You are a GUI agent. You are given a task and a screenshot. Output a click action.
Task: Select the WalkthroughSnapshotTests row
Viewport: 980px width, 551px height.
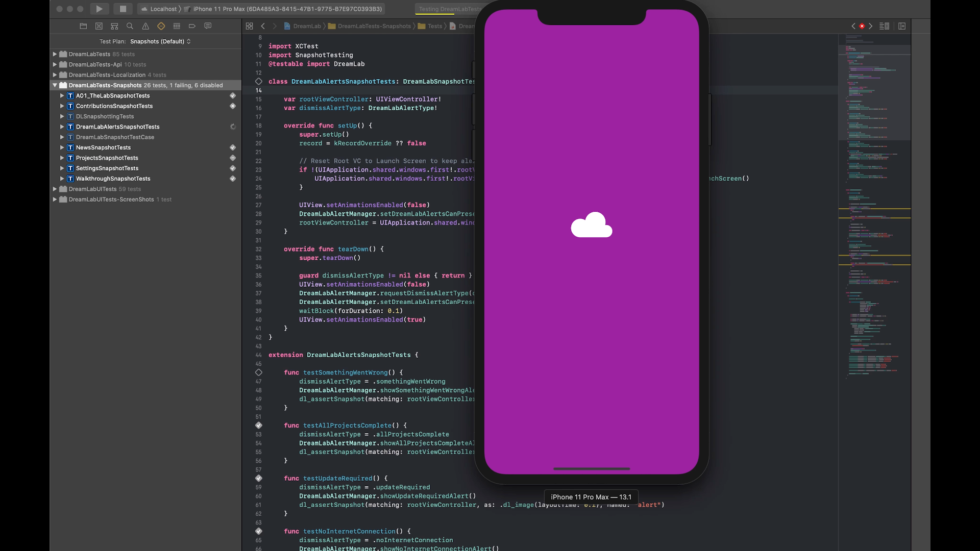click(x=145, y=179)
